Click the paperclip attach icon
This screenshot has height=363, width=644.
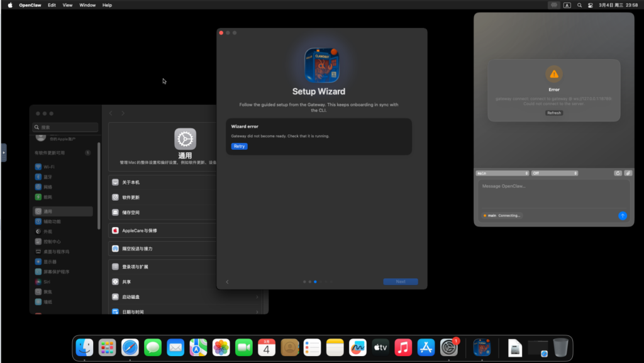628,173
